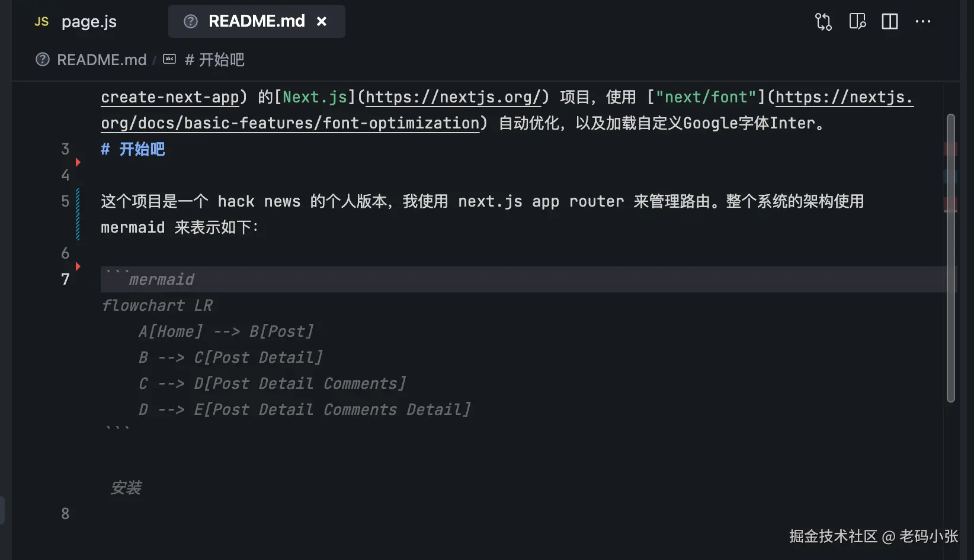Click the vertical scrollbar thumb
The width and height of the screenshot is (974, 560).
tap(950, 258)
